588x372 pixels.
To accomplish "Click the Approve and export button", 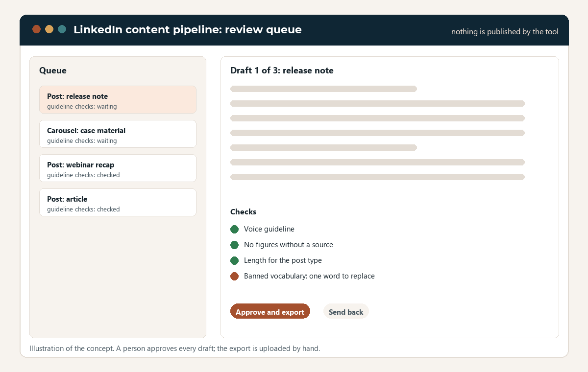I will coord(270,311).
